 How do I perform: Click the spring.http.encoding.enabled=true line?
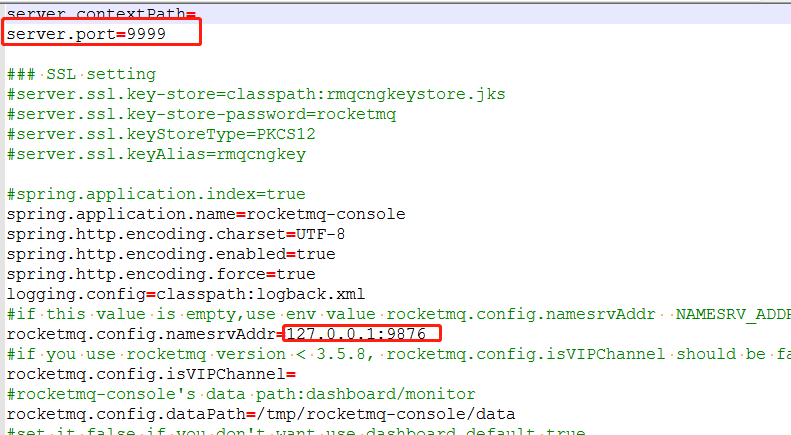click(171, 254)
